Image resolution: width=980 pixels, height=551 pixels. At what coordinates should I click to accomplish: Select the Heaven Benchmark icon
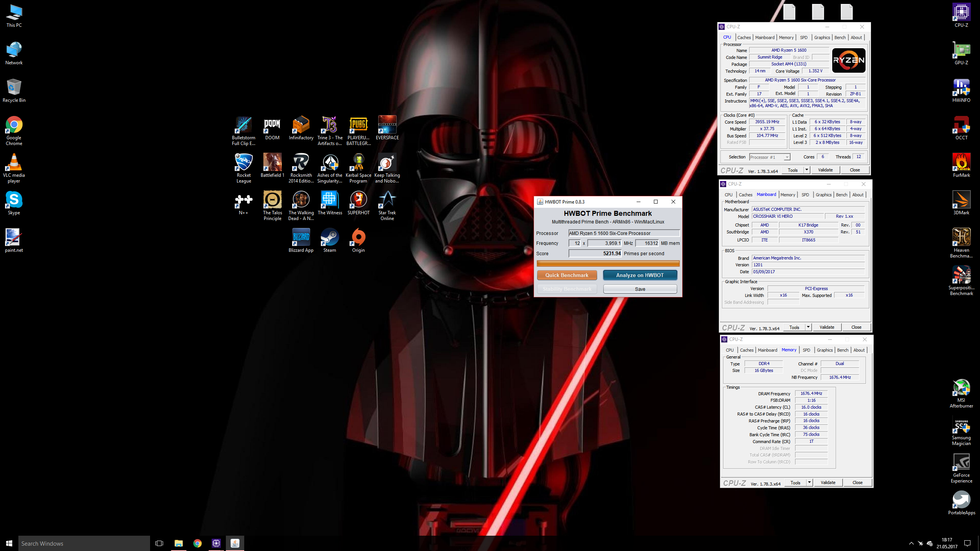(x=961, y=243)
